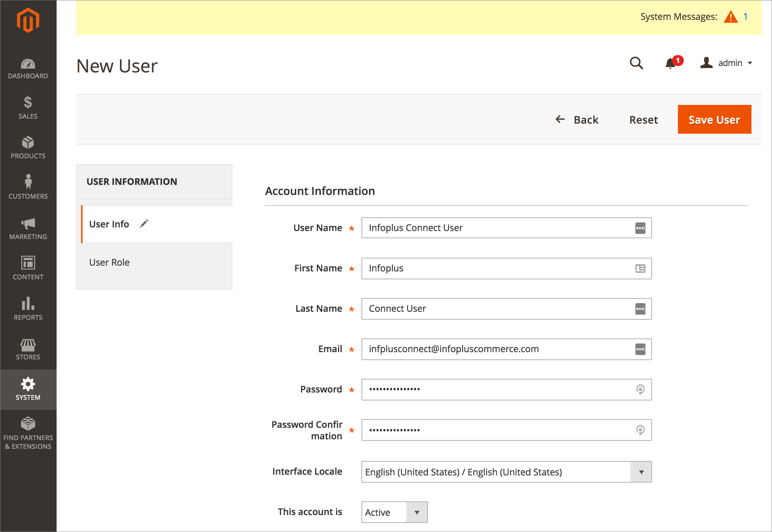The height and width of the screenshot is (532, 772).
Task: Open the Sales menu icon
Action: point(28,107)
